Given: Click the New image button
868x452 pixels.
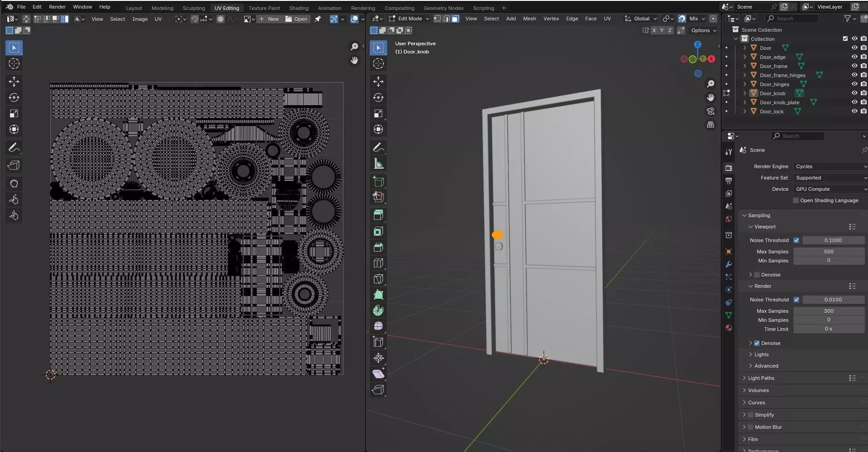Looking at the screenshot, I should click(x=269, y=19).
